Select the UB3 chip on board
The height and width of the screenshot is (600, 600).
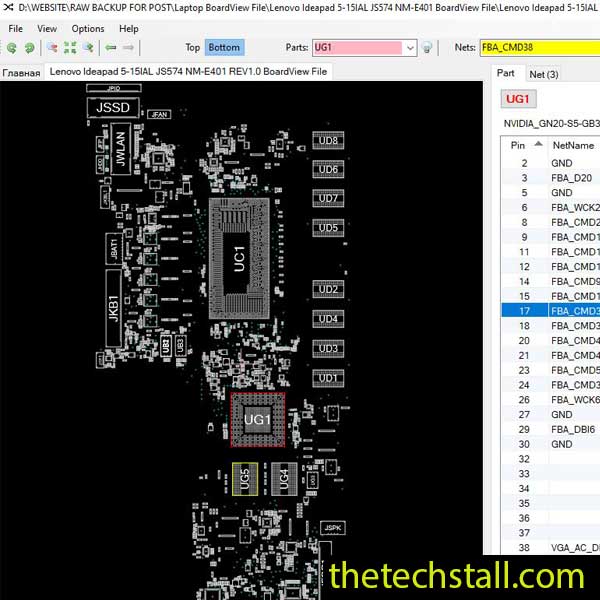181,346
